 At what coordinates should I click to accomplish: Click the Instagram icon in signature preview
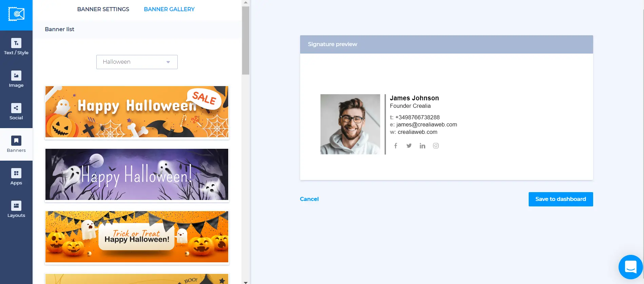pos(436,146)
